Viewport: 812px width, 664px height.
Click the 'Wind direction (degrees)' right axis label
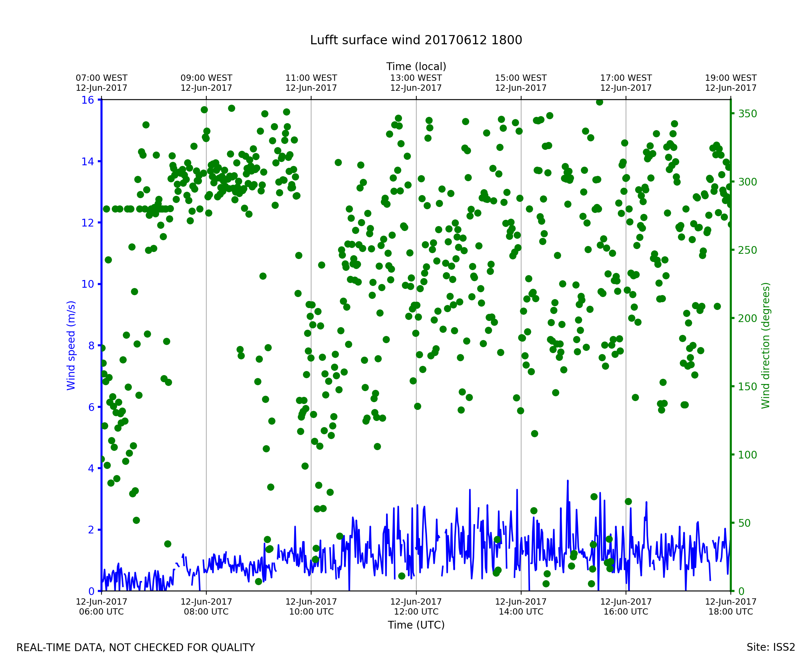click(765, 345)
